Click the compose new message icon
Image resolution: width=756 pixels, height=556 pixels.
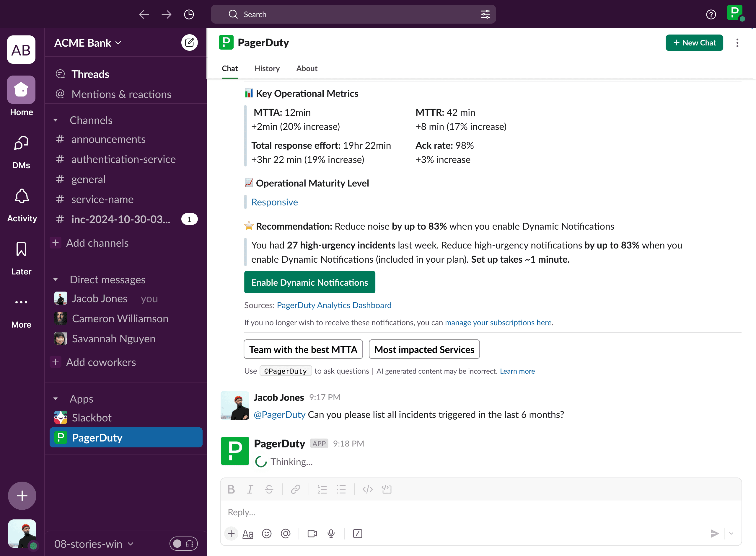point(189,43)
